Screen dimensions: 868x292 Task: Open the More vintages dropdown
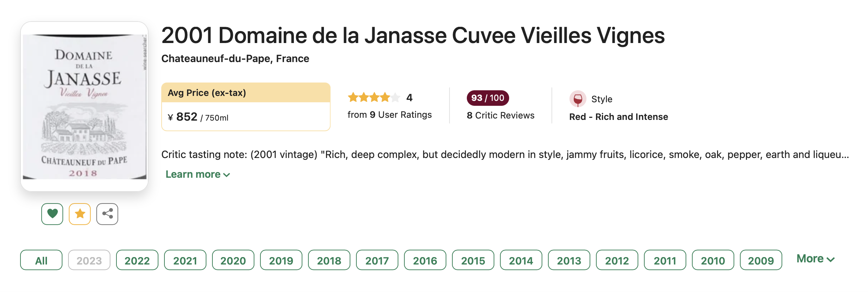click(815, 259)
